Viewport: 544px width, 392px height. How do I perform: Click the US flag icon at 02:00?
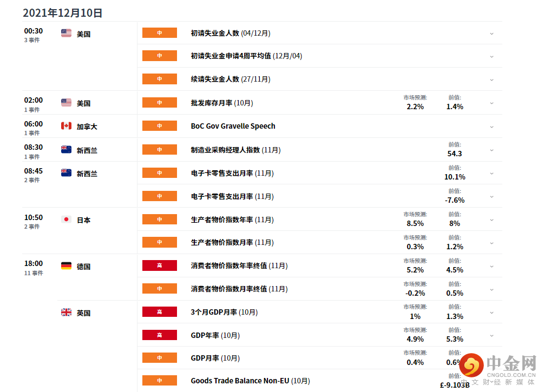(x=66, y=103)
